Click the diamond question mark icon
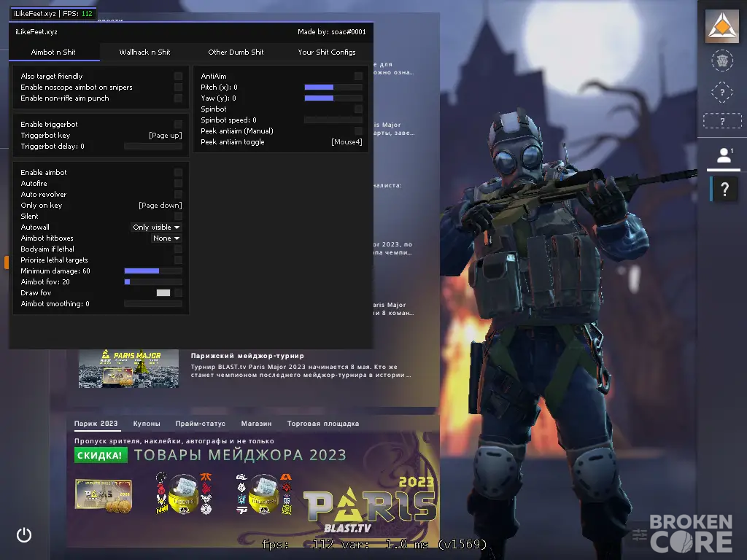747x560 pixels. coord(722,92)
